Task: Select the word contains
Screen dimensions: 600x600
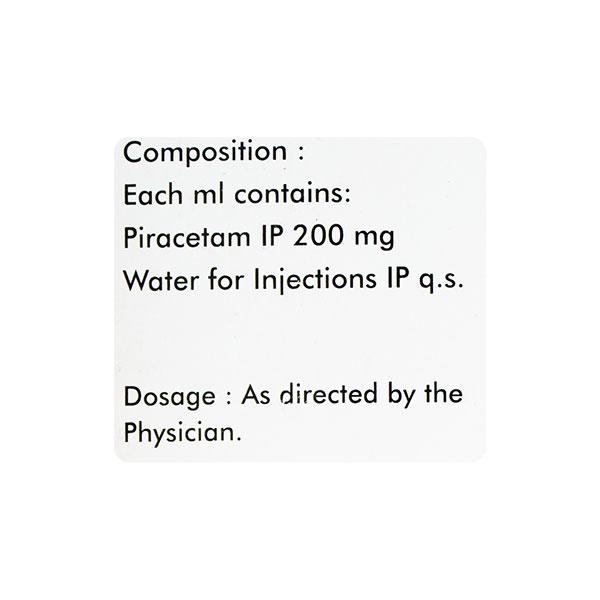Action: point(292,194)
